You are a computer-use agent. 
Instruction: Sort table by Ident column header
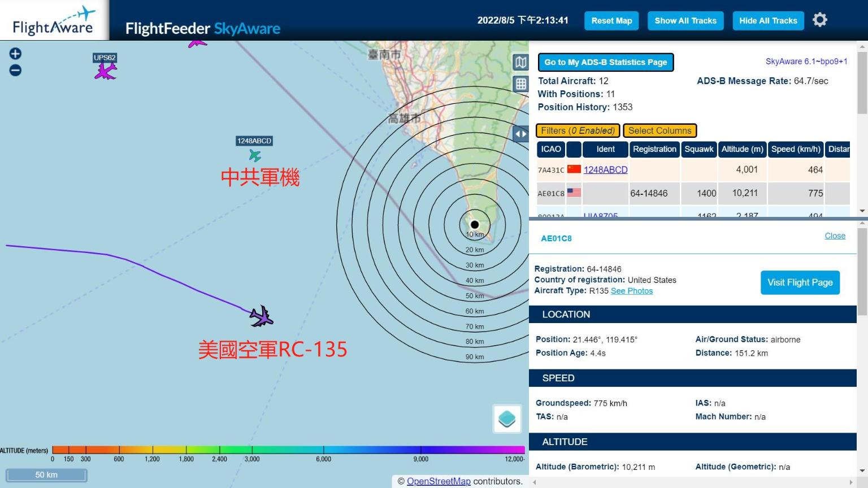[605, 149]
